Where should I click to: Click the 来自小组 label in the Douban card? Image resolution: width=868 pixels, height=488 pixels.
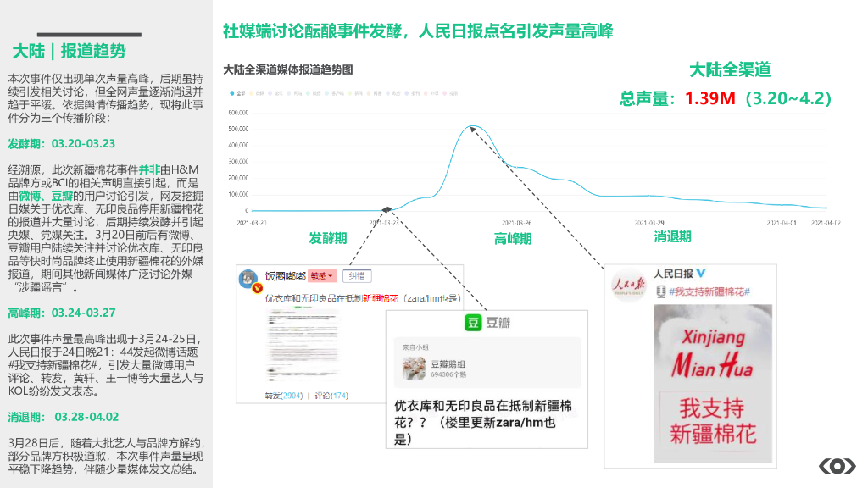415,347
